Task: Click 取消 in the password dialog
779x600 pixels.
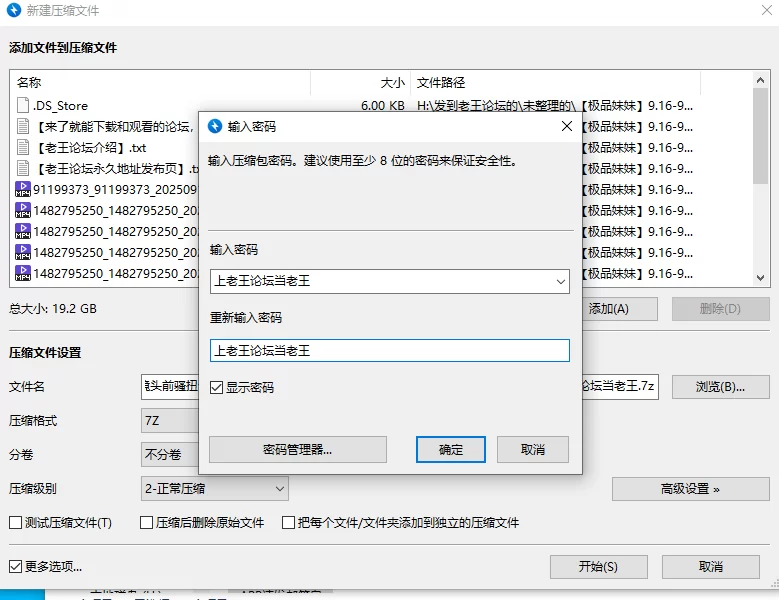Action: pos(533,450)
